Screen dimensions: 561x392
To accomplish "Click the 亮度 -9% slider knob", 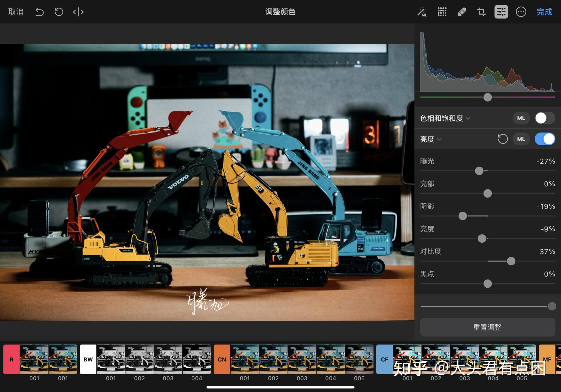I will tap(482, 239).
